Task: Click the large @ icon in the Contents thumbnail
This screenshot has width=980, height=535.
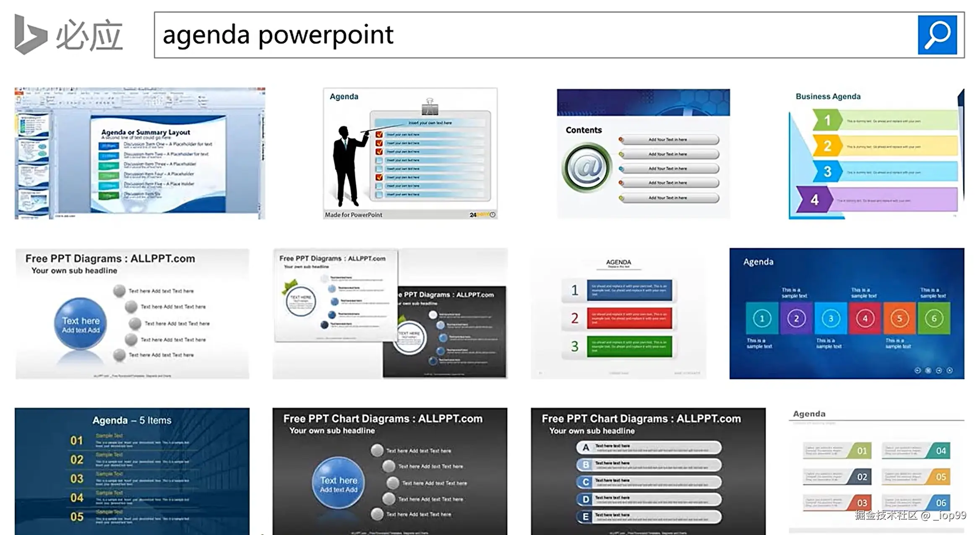Action: coord(586,168)
